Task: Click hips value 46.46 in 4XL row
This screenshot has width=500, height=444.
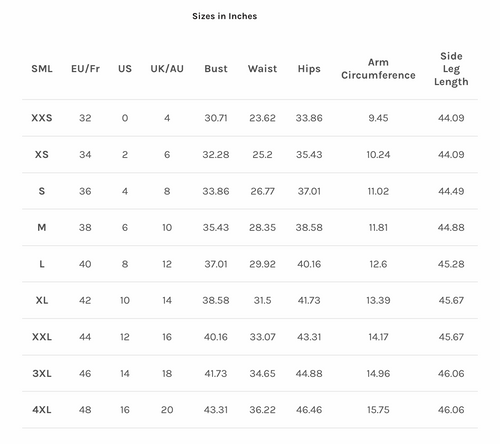Action: 309,410
